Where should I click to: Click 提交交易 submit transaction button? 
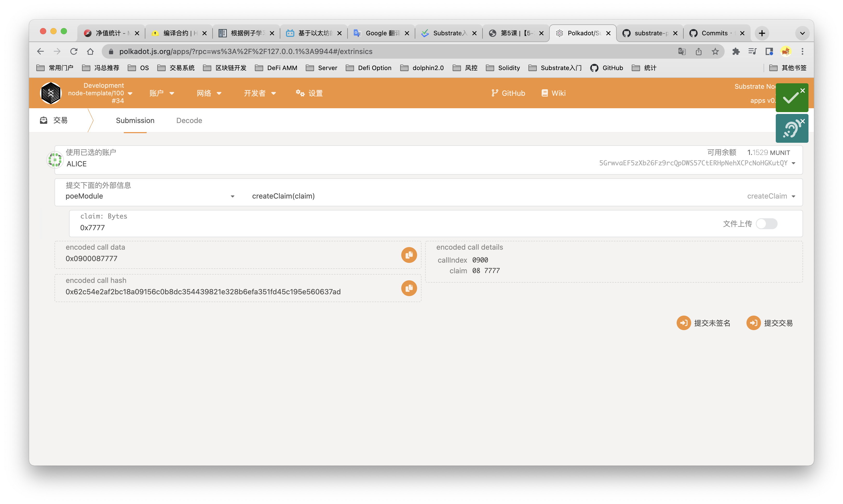pos(770,323)
